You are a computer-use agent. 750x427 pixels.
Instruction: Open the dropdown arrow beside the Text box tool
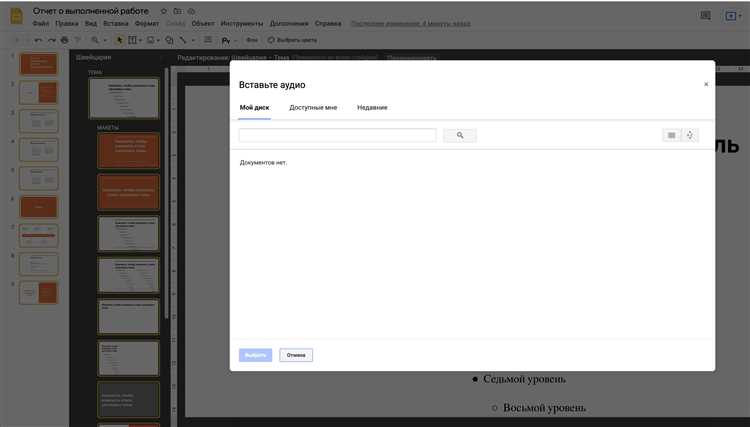(140, 41)
